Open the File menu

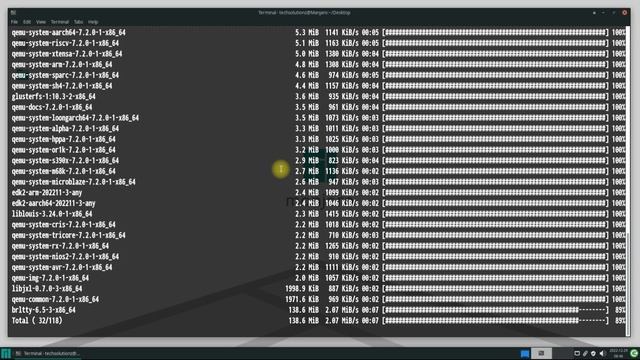click(x=14, y=22)
